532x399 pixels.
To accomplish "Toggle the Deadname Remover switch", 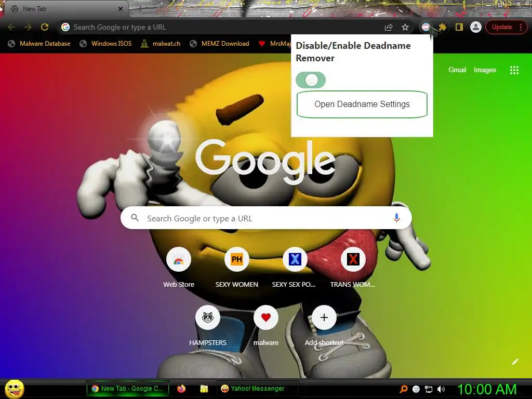I will tap(311, 80).
